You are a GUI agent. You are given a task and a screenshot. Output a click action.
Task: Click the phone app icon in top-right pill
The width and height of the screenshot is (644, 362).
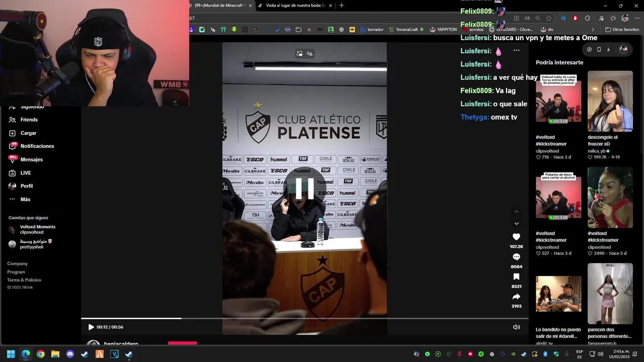click(599, 49)
